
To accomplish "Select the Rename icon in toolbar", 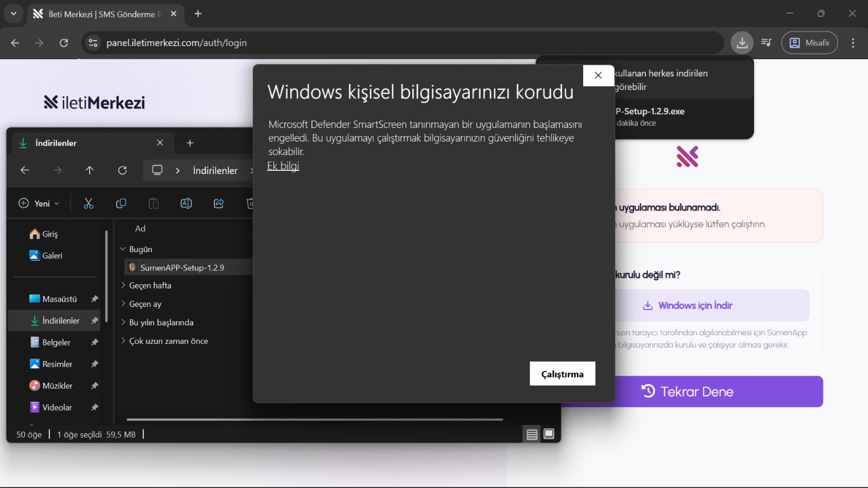I will click(186, 203).
